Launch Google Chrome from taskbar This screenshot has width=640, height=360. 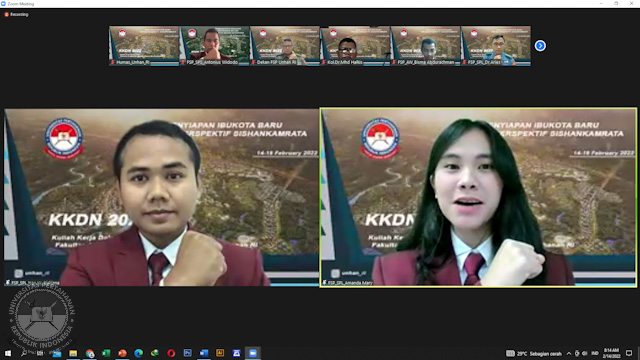(x=90, y=353)
